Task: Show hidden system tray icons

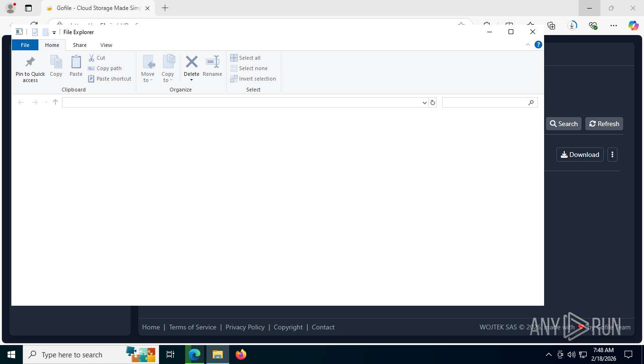Action: point(549,355)
